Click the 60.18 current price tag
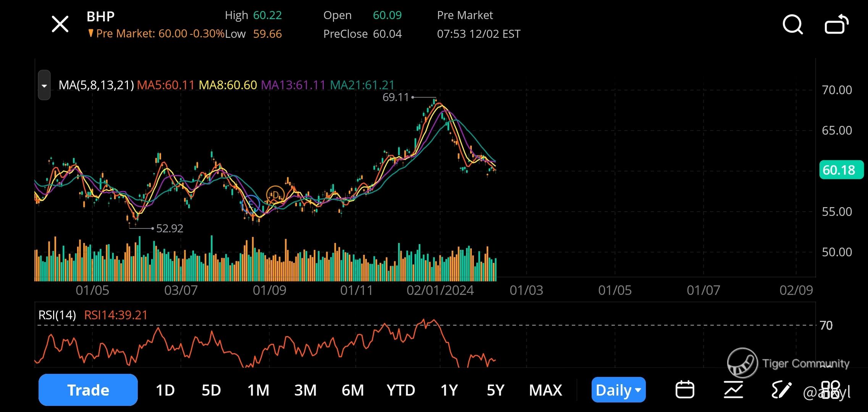The height and width of the screenshot is (412, 868). click(841, 170)
